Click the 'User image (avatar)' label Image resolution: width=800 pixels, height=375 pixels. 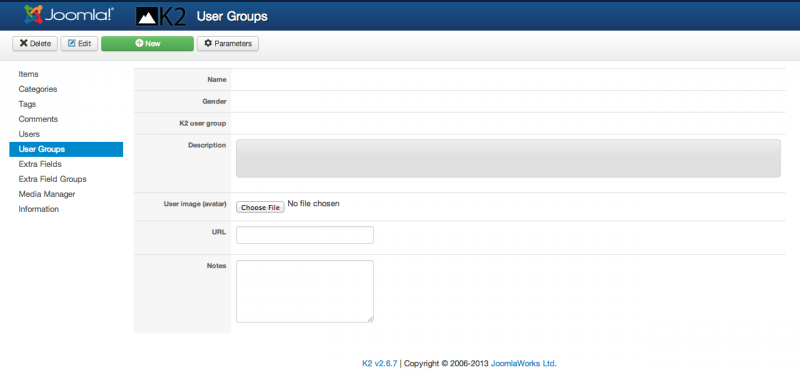195,204
